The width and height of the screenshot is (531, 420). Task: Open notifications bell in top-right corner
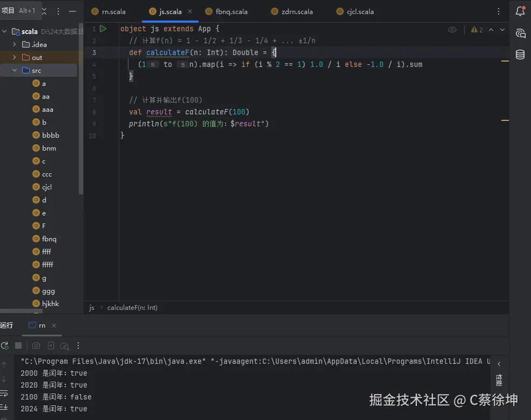click(520, 11)
